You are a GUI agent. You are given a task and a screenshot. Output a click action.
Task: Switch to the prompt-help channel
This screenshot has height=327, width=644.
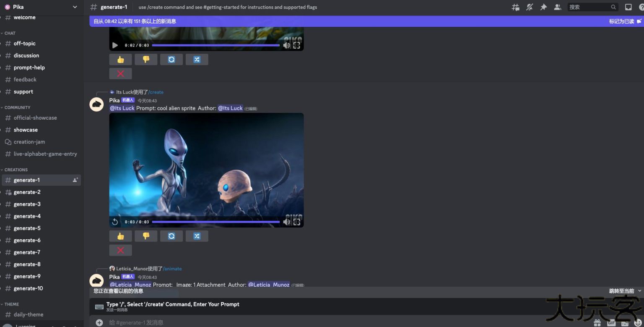click(x=29, y=68)
